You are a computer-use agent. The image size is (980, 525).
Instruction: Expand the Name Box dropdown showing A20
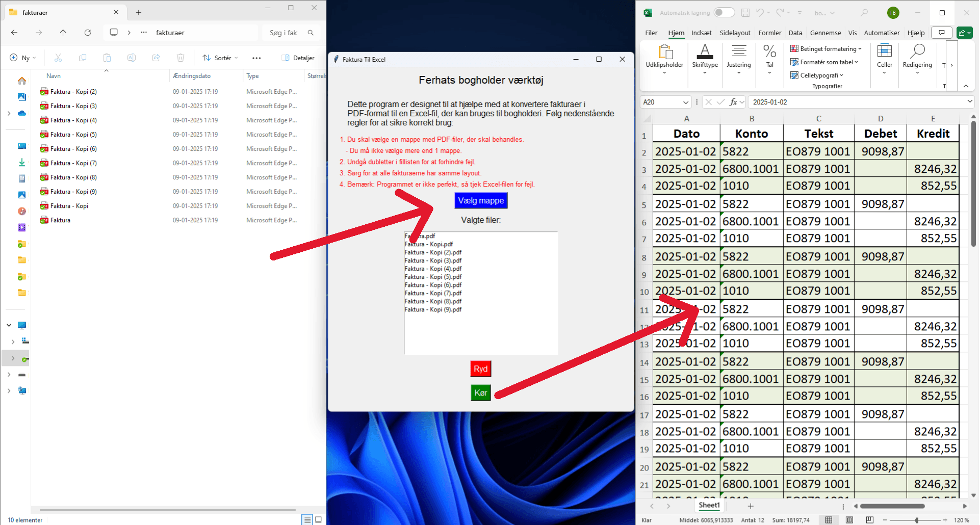685,102
